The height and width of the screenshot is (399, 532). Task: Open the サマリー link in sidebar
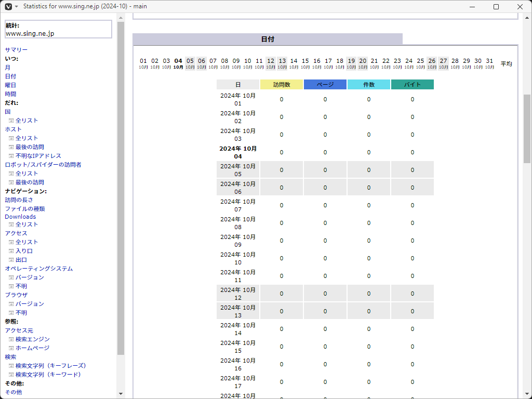tap(16, 50)
